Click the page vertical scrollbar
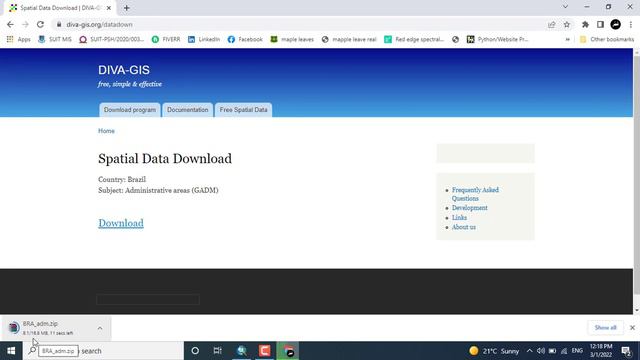The width and height of the screenshot is (640, 360). point(636,175)
